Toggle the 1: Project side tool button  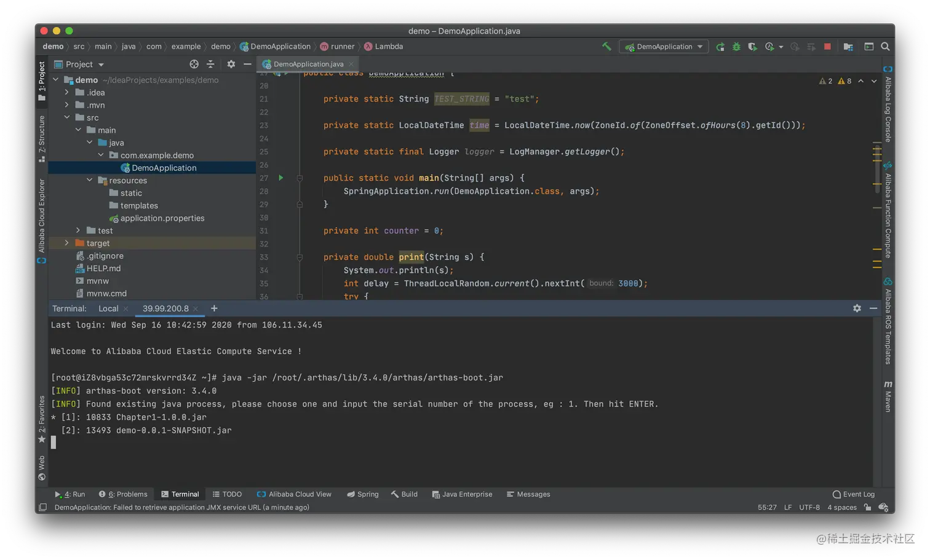click(x=42, y=81)
